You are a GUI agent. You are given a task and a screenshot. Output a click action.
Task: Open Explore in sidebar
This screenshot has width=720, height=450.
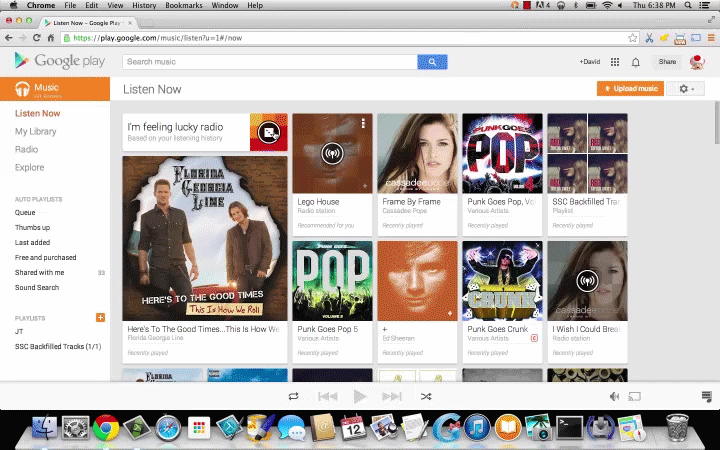tap(29, 167)
